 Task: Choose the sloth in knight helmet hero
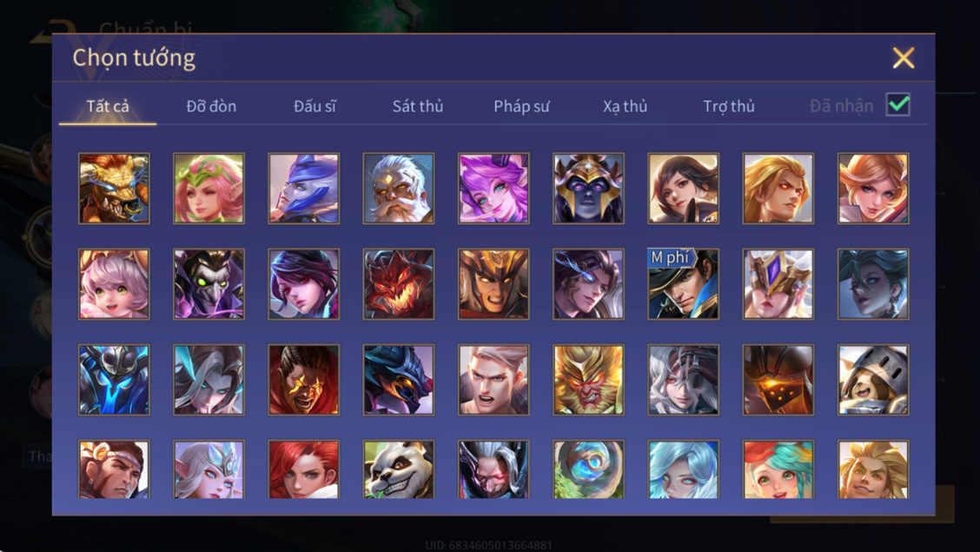(x=873, y=380)
